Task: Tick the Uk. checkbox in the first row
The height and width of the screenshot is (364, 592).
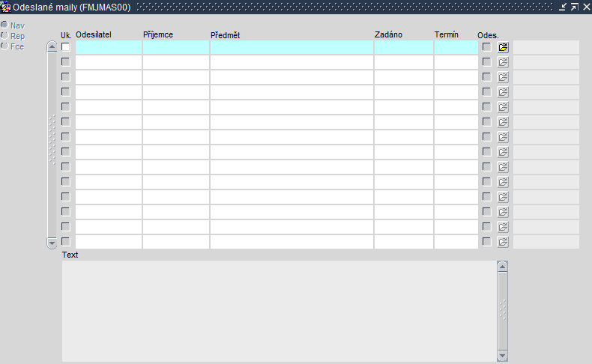Action: (66, 46)
